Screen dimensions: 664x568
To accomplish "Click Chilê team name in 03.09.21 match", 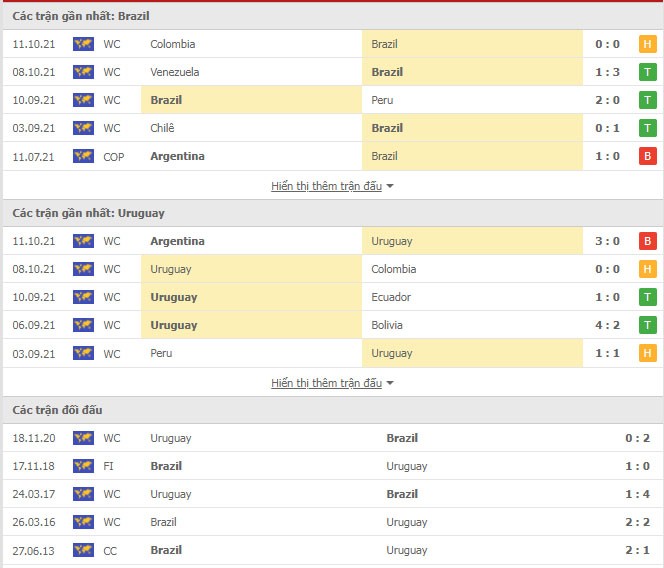I will (162, 128).
